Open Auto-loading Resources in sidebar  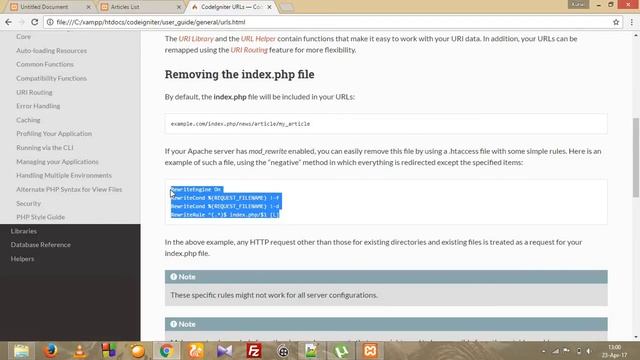51,51
